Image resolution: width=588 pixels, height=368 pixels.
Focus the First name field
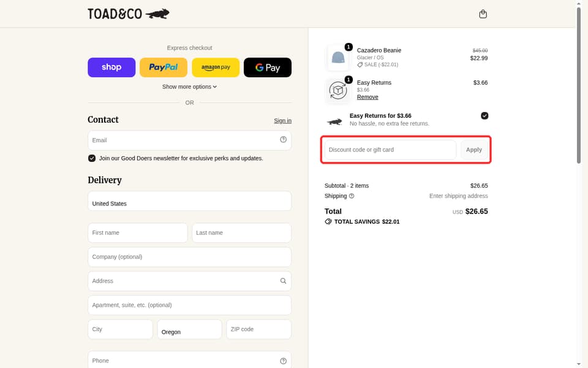(x=138, y=233)
